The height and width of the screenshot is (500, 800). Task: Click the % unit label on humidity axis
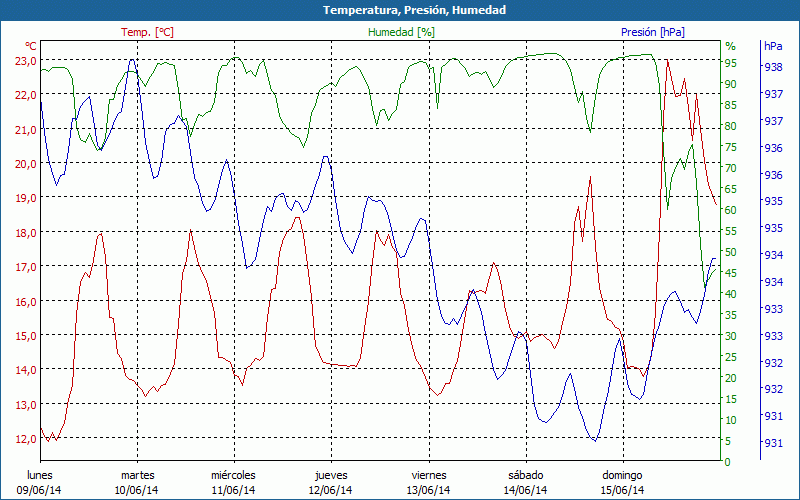tap(730, 46)
